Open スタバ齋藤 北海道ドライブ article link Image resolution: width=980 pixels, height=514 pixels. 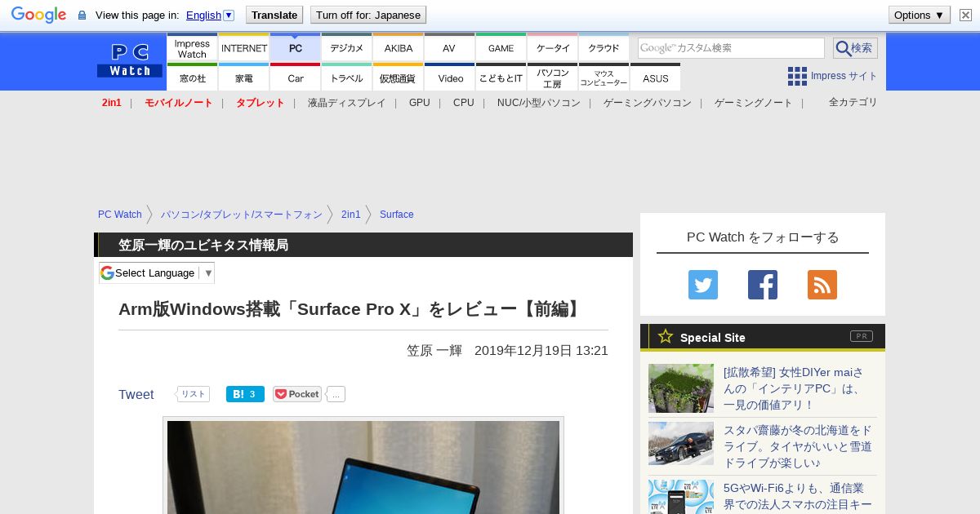798,446
